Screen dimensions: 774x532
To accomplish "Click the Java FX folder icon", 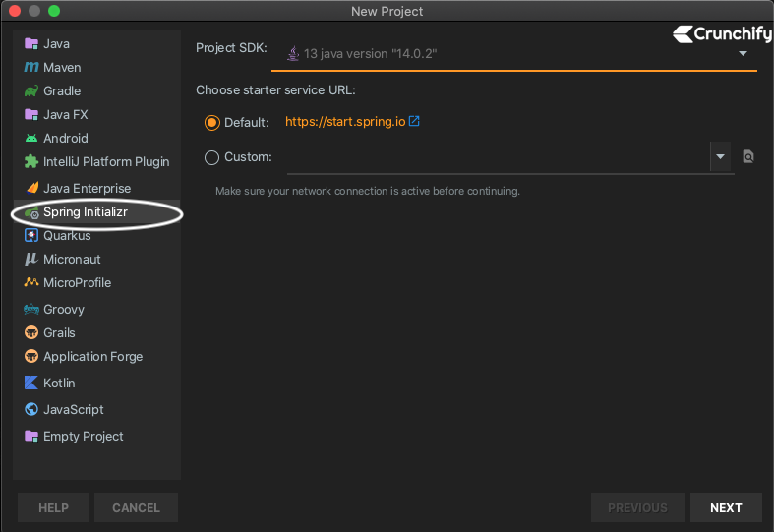I will pyautogui.click(x=31, y=114).
